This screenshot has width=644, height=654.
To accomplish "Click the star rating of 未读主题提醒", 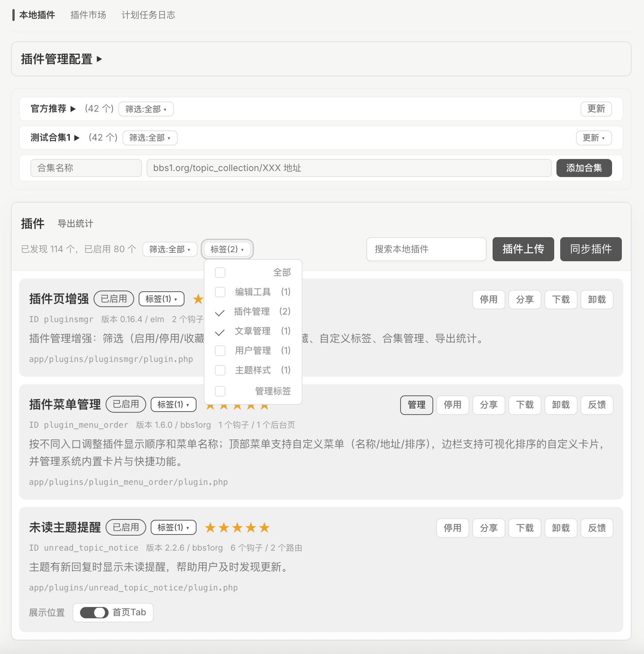I will (x=237, y=528).
